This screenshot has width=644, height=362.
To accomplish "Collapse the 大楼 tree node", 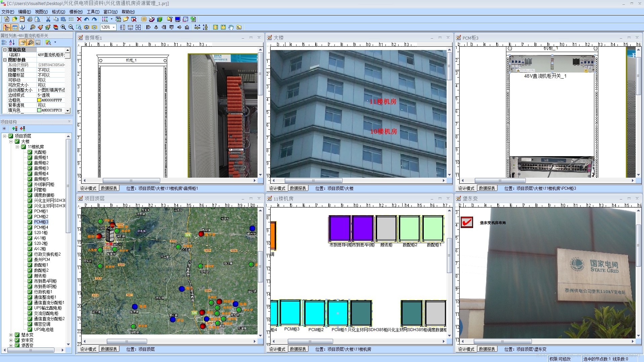I will coord(11,141).
